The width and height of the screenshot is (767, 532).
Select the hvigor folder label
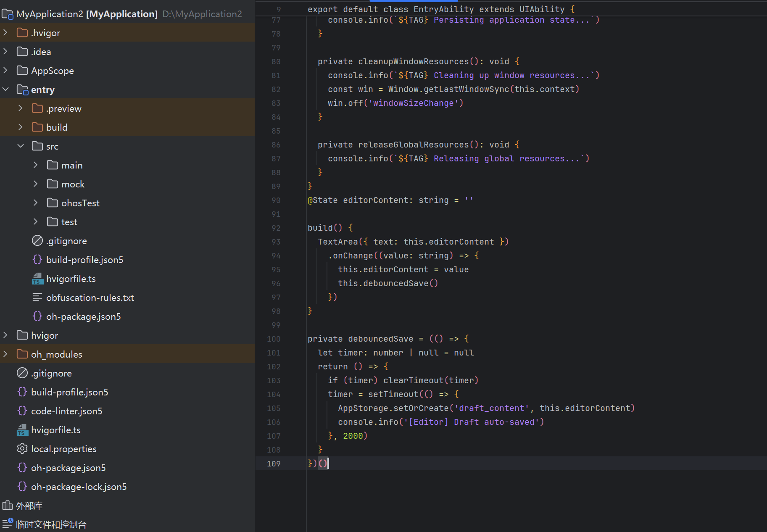click(x=45, y=335)
